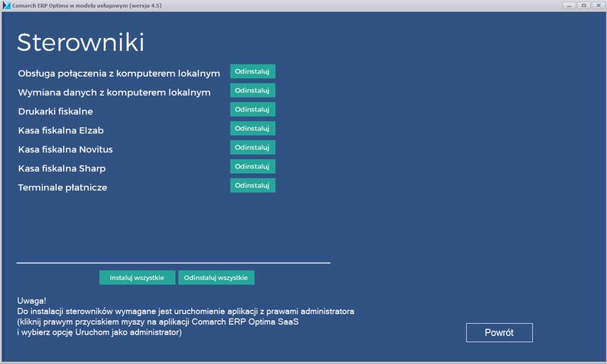Click Odinstaluj beside Kasa fiskalna Sharp
Screen dimensions: 607x364
(253, 166)
